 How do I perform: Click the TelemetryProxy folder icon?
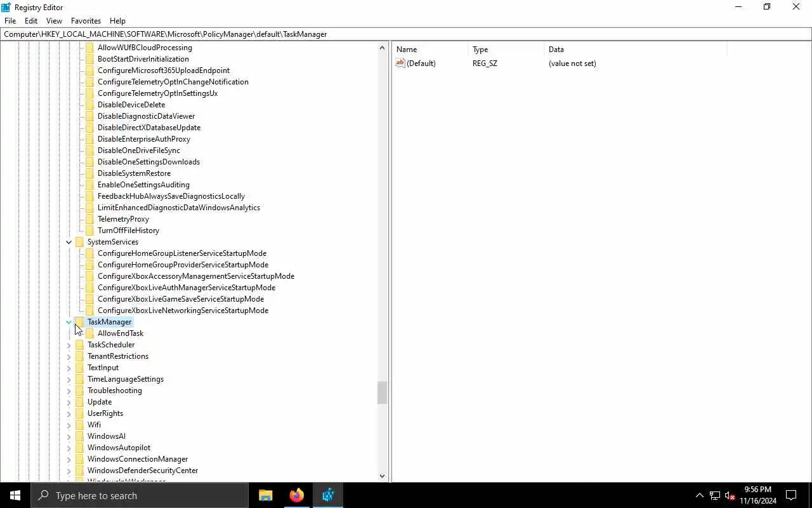point(89,219)
